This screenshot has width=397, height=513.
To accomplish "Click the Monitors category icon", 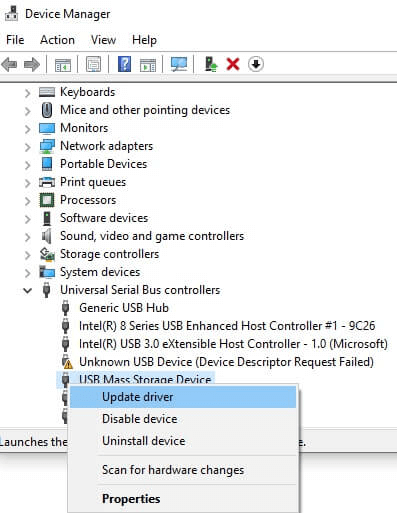I will (x=47, y=128).
